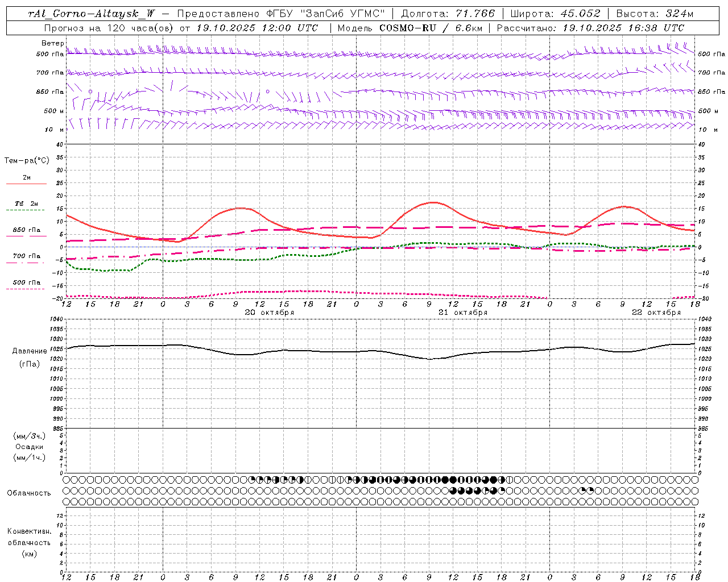Screen dimensions: 728x582
Task: Click the 1040 value on left pressure axis
Action: (57, 319)
